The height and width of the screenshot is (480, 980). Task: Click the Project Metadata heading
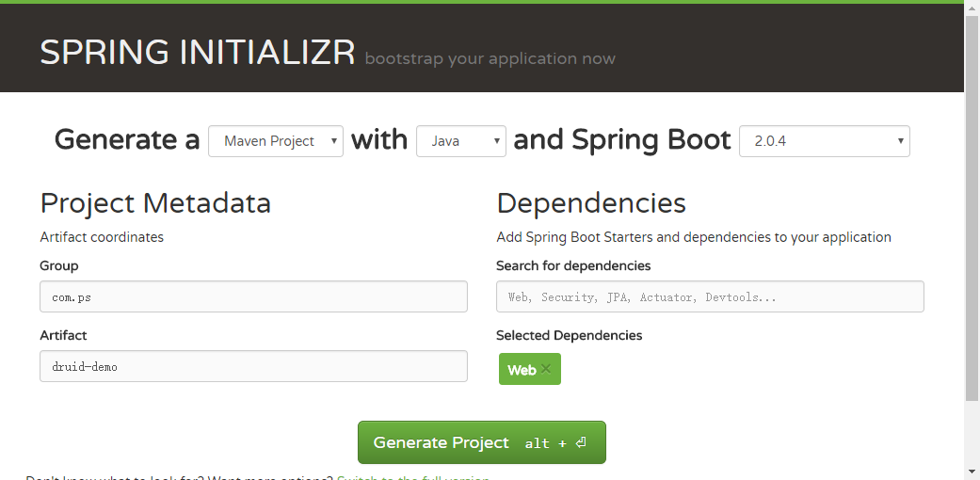pos(155,203)
